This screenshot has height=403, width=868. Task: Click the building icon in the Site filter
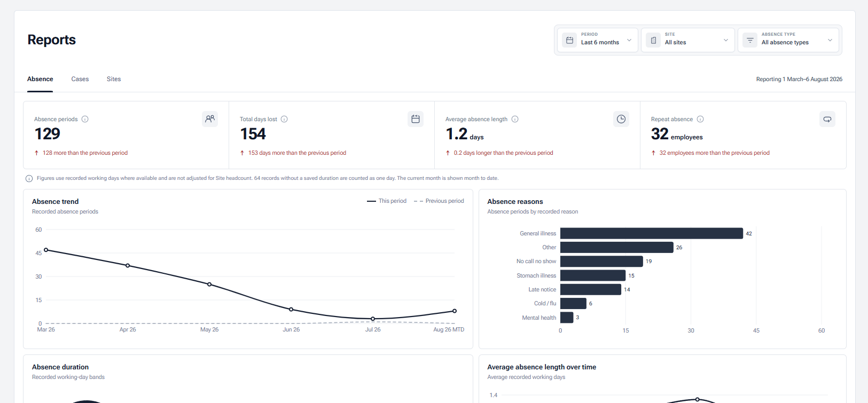pos(653,40)
